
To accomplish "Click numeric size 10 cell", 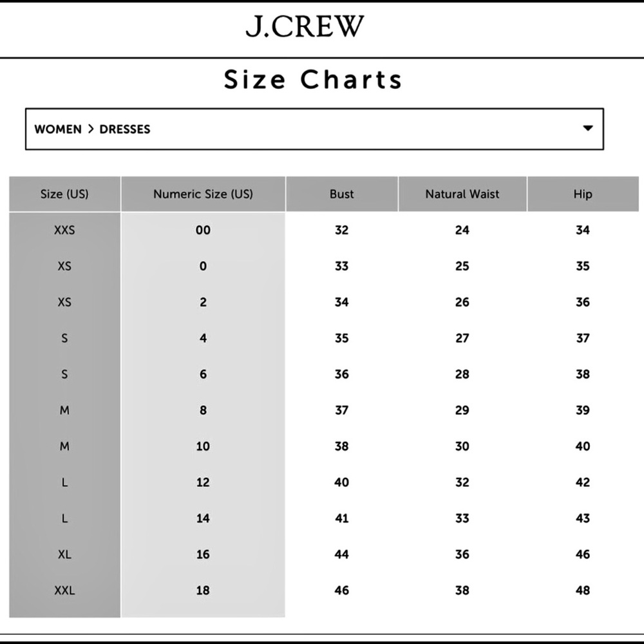I will [203, 446].
